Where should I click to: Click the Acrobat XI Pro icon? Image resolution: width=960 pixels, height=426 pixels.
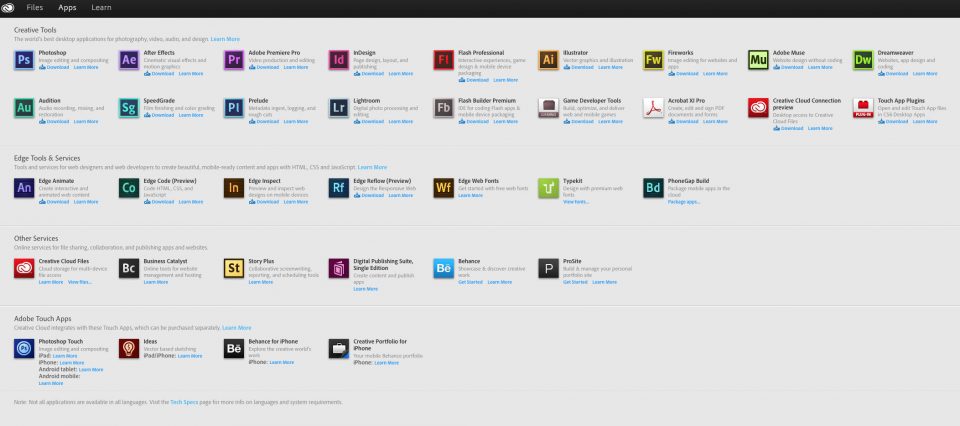653,108
